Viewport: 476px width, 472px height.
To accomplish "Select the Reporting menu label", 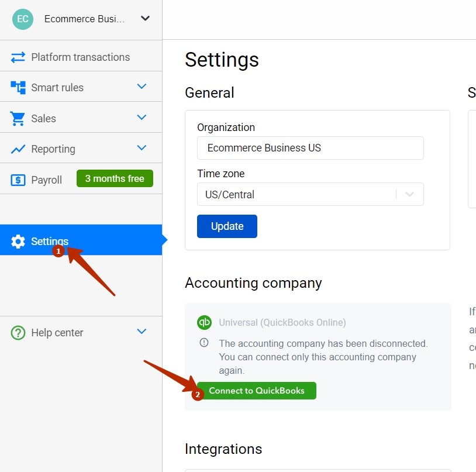I will click(53, 149).
